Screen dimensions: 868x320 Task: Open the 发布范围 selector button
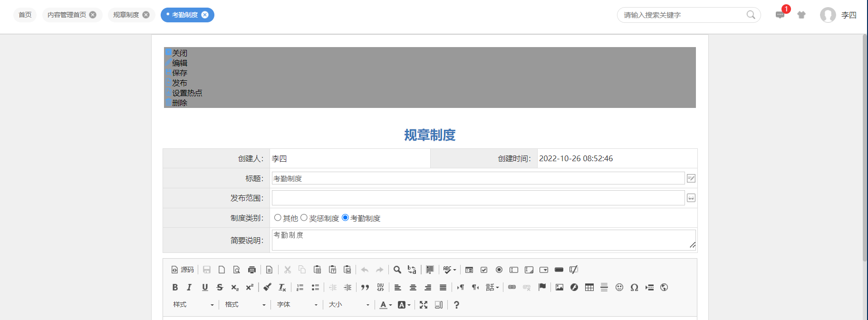tap(691, 198)
